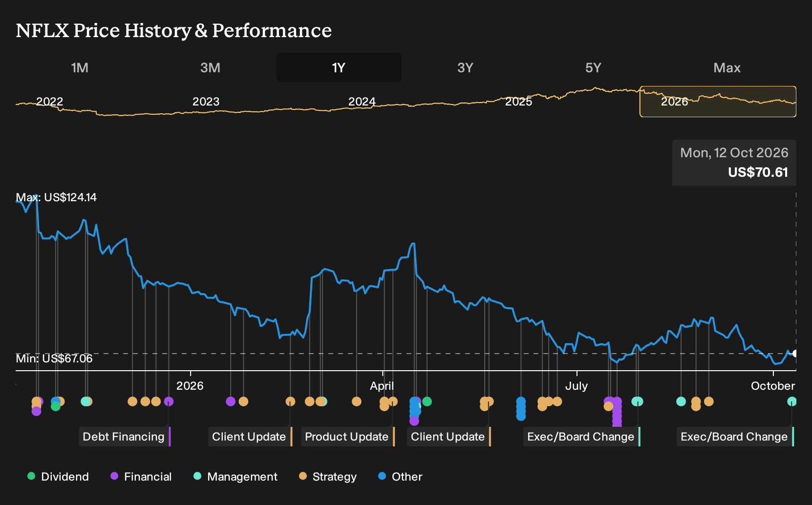Toggle the Other legend filter
This screenshot has width=812, height=505.
[400, 477]
